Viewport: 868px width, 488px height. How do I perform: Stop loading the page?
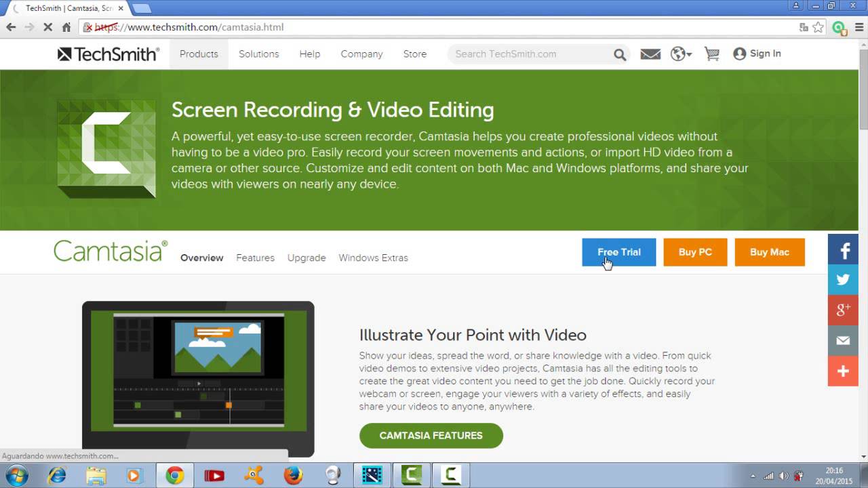coord(47,27)
